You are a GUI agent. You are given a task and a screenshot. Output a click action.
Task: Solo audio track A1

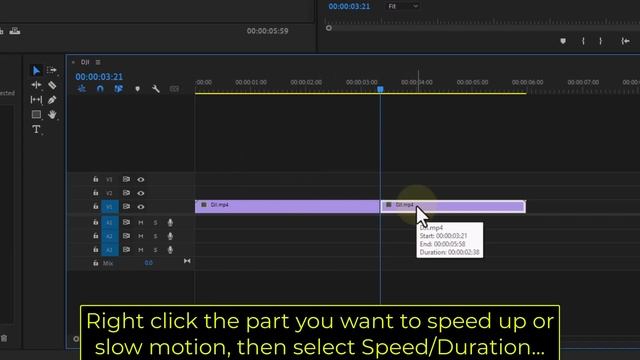click(x=156, y=222)
